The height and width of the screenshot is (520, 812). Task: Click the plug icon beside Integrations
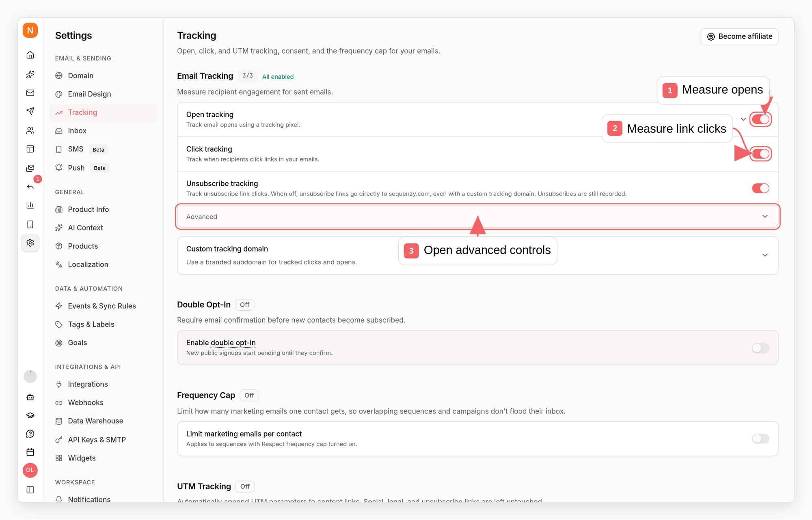click(59, 385)
